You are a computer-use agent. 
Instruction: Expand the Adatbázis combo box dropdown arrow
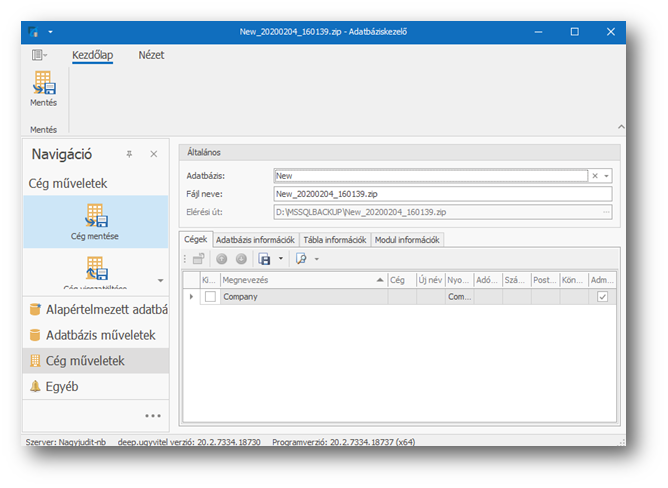[607, 175]
